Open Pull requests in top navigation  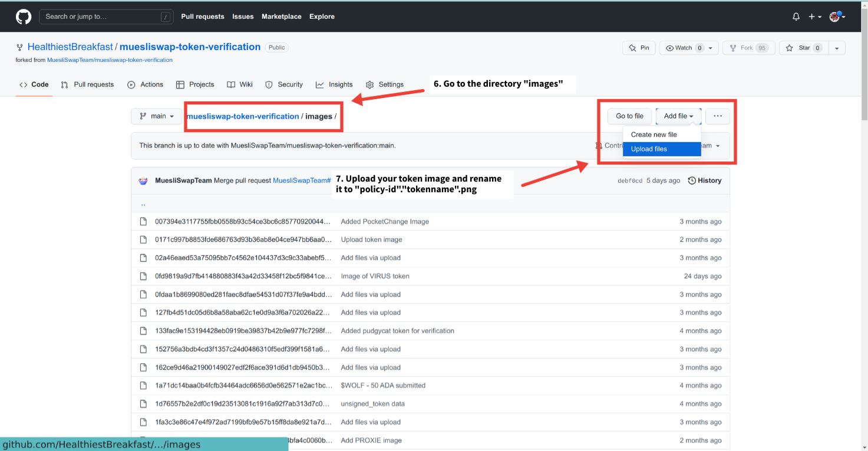pyautogui.click(x=203, y=17)
